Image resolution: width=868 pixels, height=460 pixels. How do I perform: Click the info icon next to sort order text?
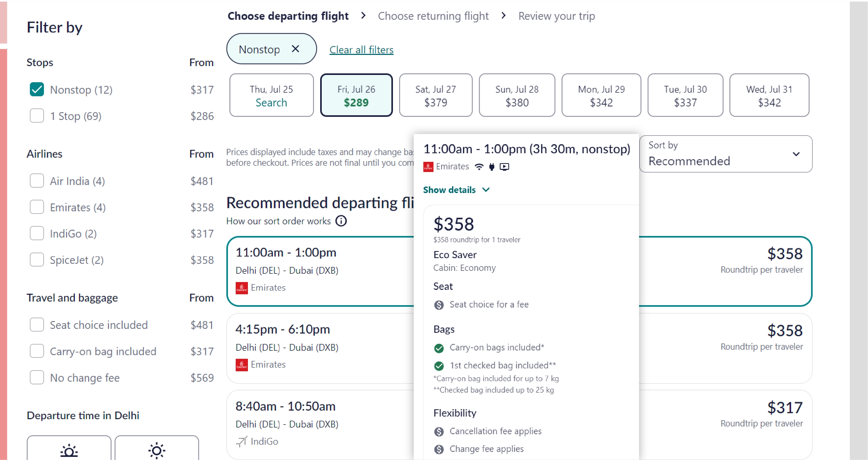[341, 221]
